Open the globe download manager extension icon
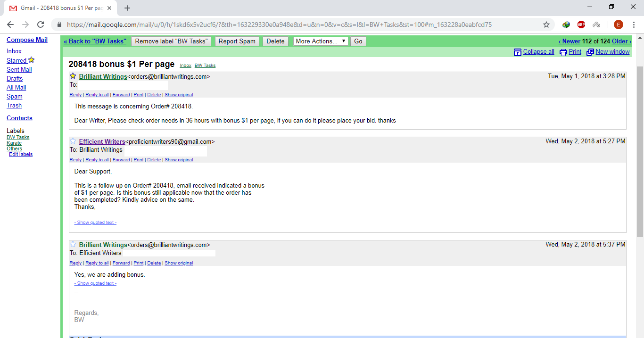The height and width of the screenshot is (338, 644). [566, 25]
